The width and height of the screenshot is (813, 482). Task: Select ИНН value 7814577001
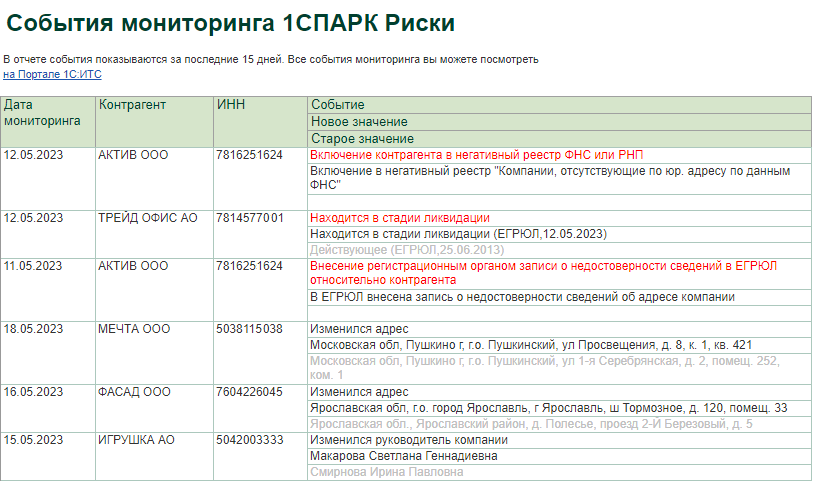(250, 218)
